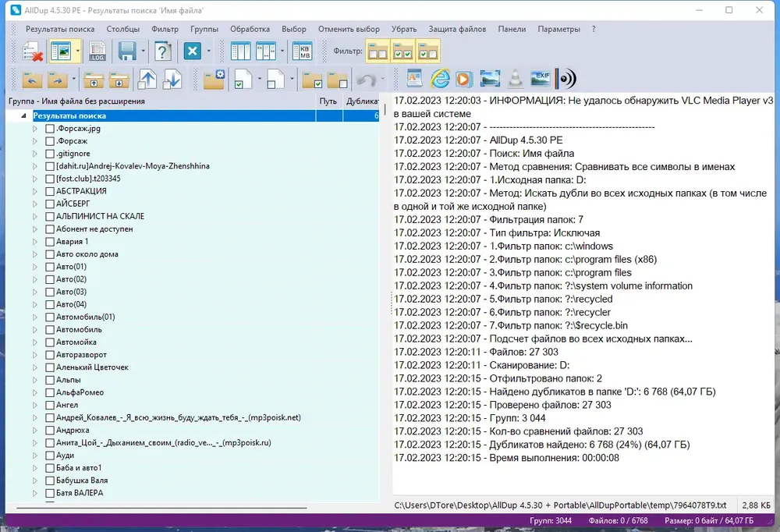
Task: Click the LOG file toolbar icon
Action: tap(97, 51)
